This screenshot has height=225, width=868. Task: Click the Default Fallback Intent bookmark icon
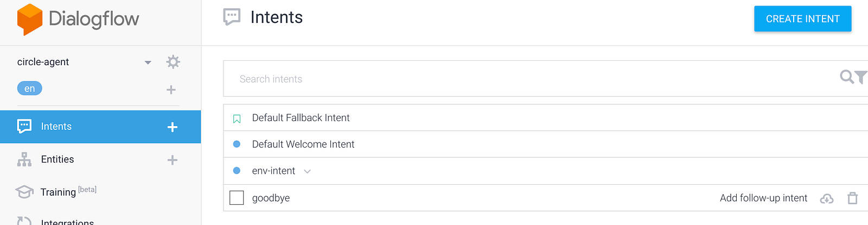237,118
